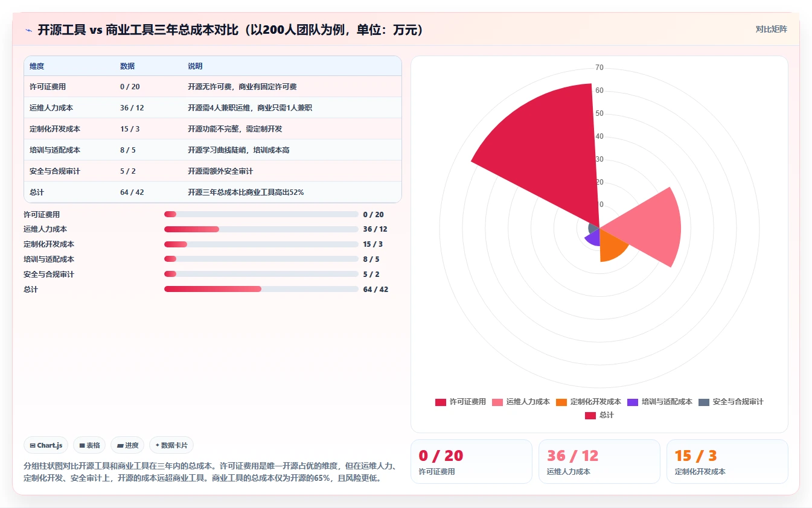Viewport: 812px width, 508px height.
Task: Open the 36 / 12 运维人力成本 data card
Action: 599,462
